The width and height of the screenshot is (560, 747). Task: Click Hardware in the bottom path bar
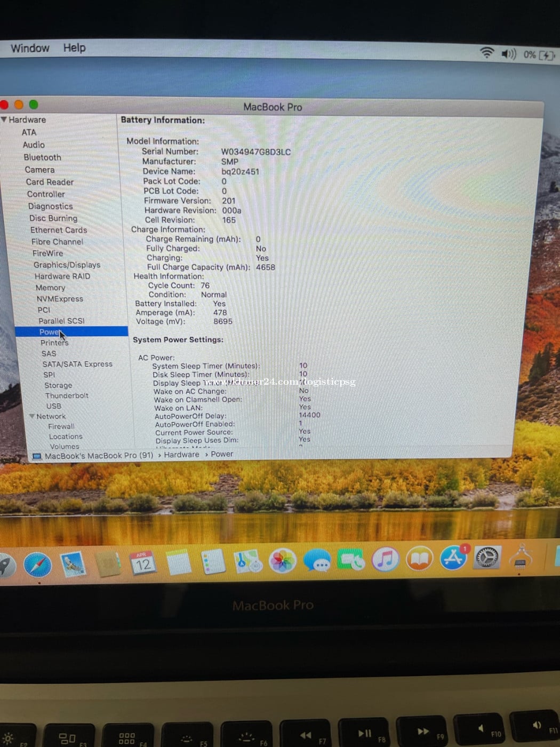pyautogui.click(x=181, y=455)
